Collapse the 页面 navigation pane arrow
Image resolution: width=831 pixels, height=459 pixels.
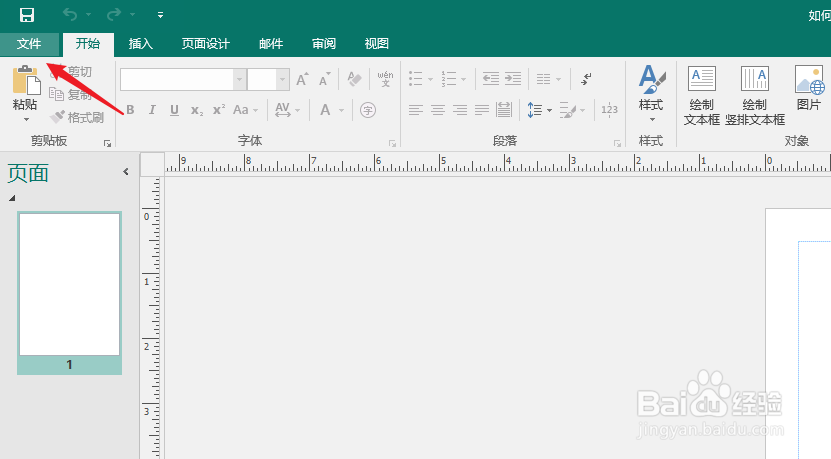pyautogui.click(x=126, y=172)
